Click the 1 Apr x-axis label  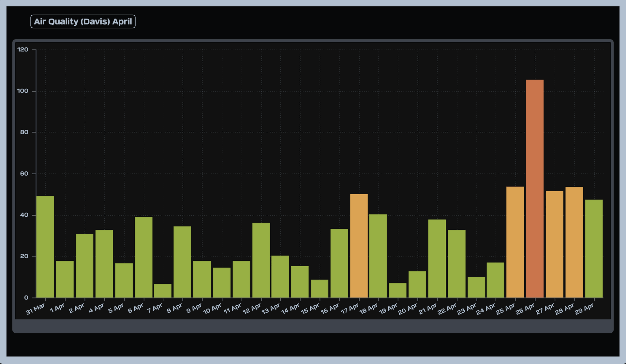(57, 308)
